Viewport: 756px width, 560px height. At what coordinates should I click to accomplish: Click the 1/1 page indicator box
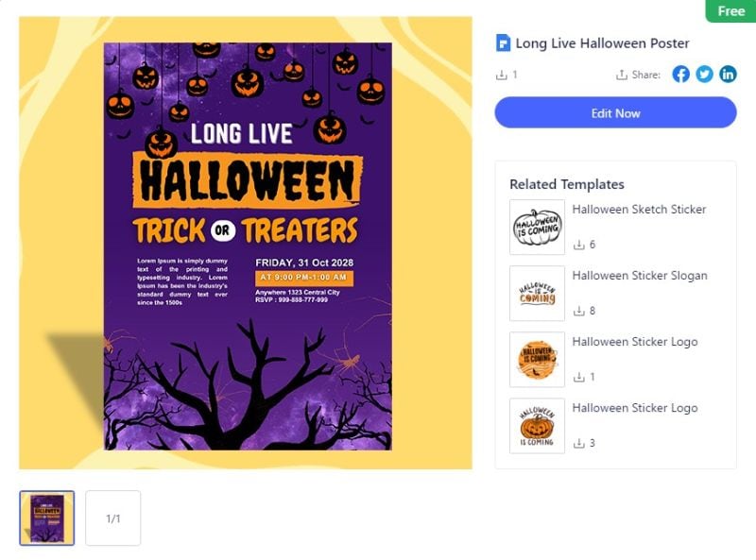tap(113, 518)
